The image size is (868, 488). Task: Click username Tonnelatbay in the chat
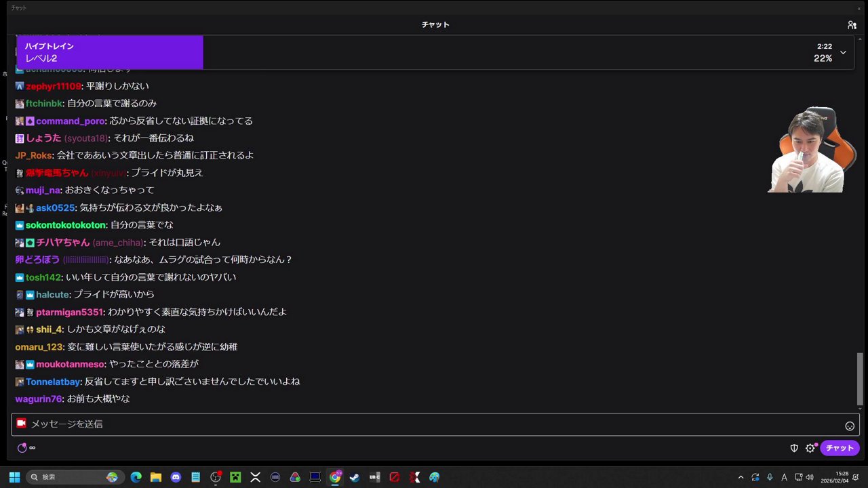point(53,382)
